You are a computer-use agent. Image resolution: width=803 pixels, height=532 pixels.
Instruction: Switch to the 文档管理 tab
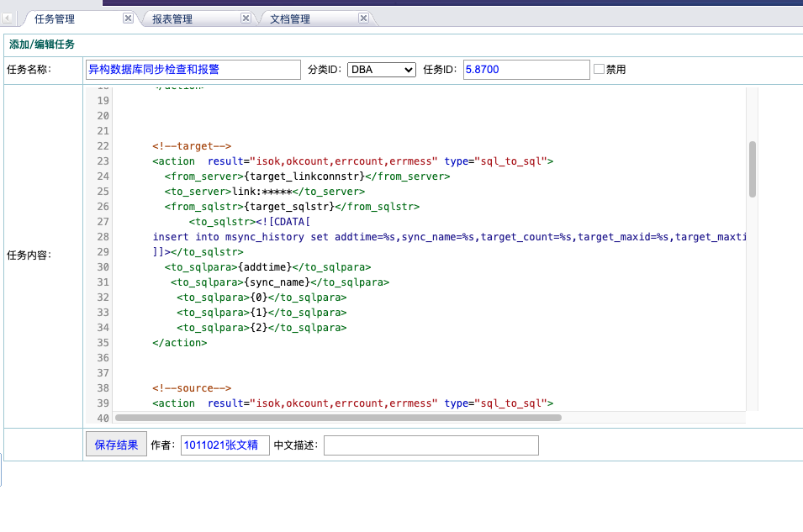tap(290, 18)
